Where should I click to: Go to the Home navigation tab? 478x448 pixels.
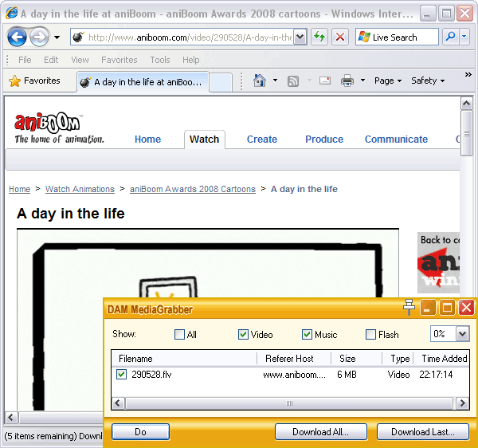point(148,140)
